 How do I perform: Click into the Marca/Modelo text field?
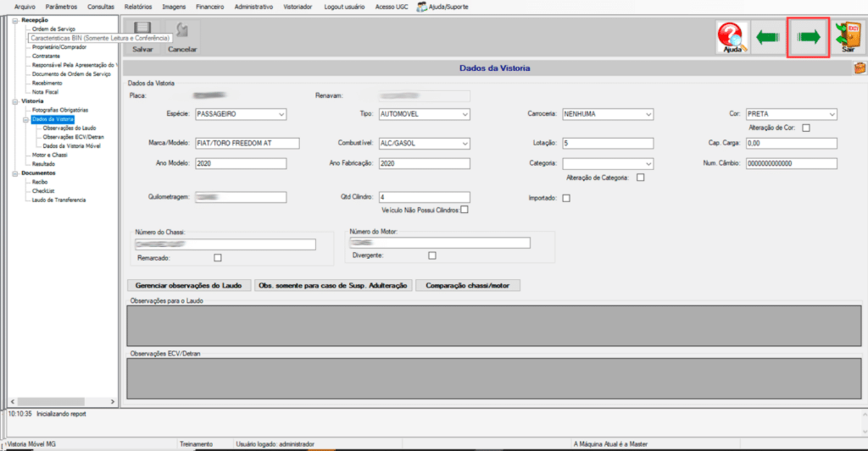[x=247, y=143]
